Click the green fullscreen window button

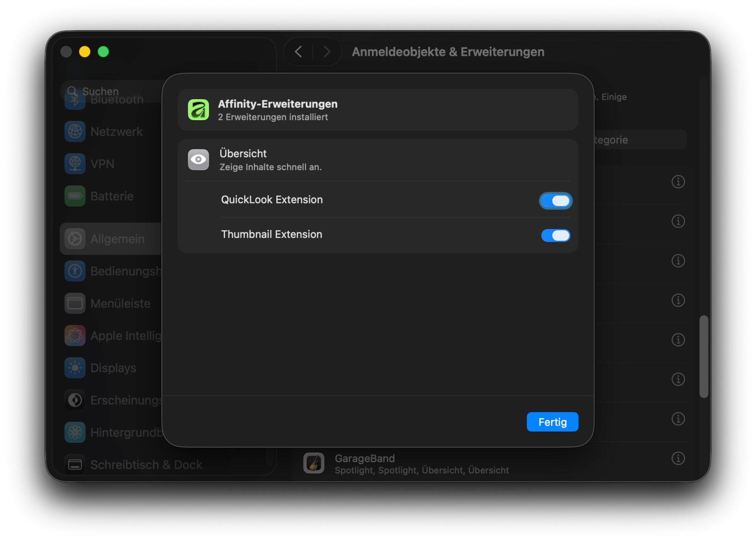[103, 52]
